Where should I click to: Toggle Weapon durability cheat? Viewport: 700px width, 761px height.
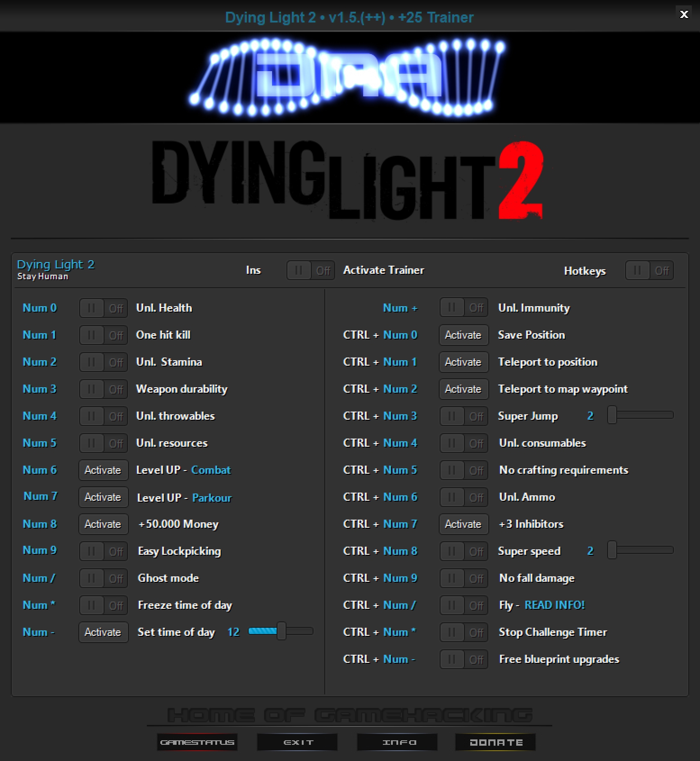coord(104,390)
